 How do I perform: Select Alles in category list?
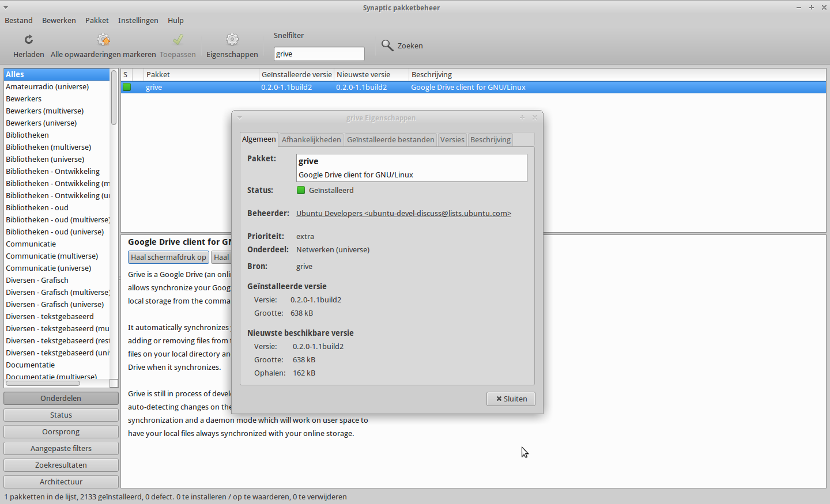[x=56, y=74]
